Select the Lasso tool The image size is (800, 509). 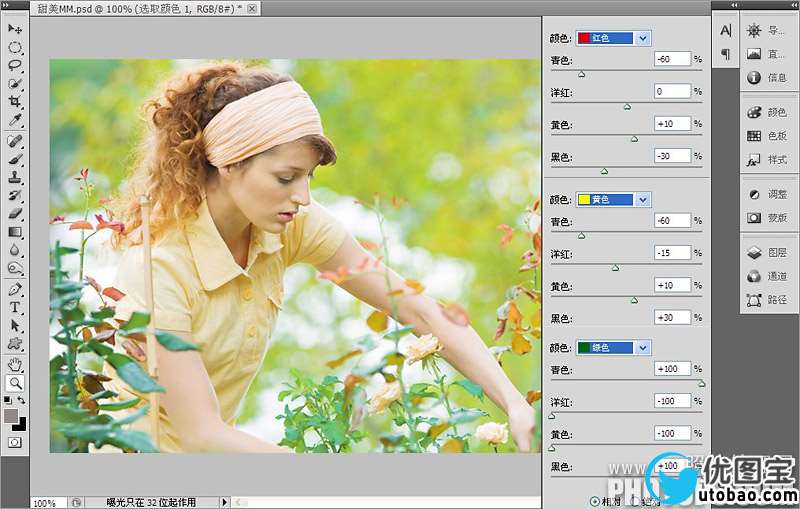[x=15, y=65]
